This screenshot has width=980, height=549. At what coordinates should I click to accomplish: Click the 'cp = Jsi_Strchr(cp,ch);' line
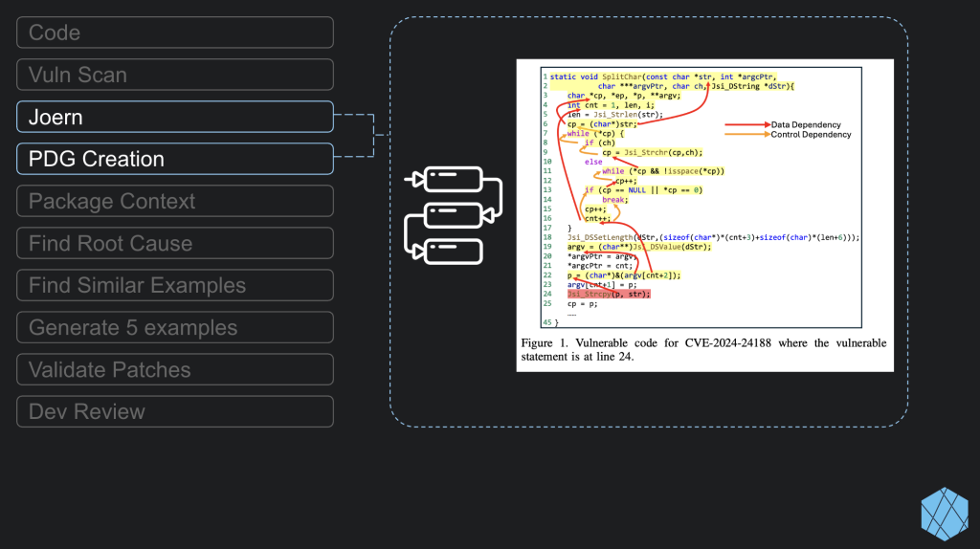pyautogui.click(x=653, y=152)
